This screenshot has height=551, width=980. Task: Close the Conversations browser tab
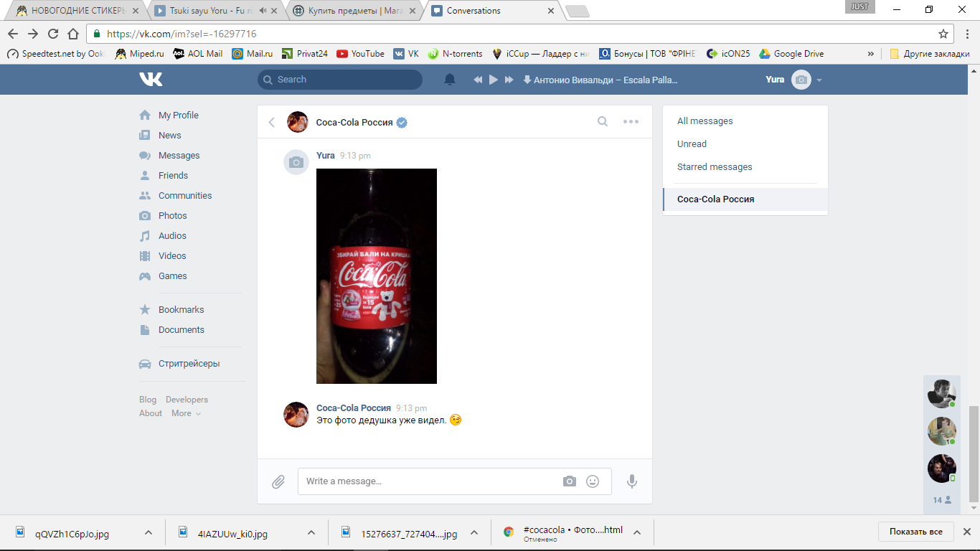point(551,11)
